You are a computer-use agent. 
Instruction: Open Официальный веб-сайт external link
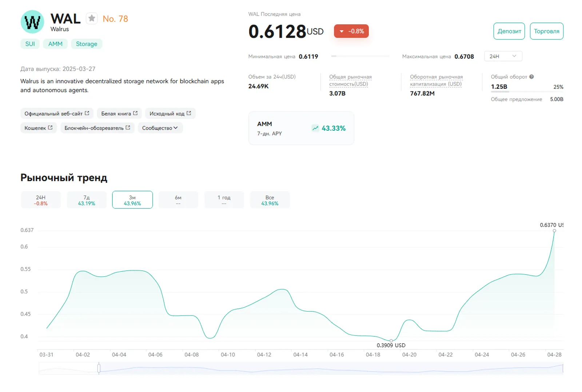(x=57, y=113)
